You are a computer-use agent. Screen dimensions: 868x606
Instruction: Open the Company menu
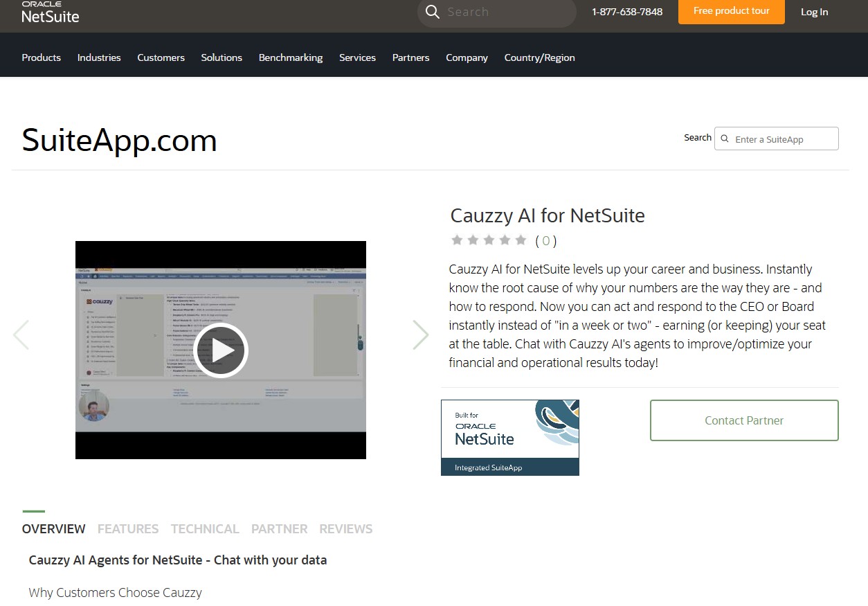(x=467, y=57)
